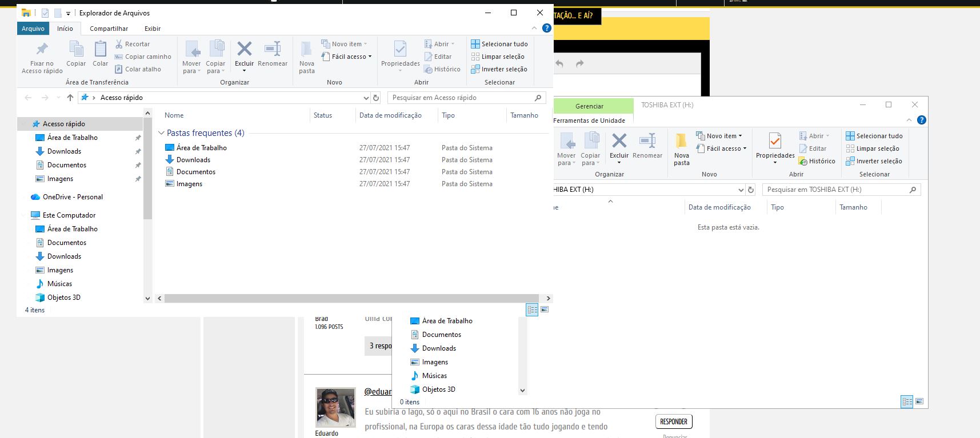The height and width of the screenshot is (438, 980).
Task: Click Inverter seleção in the left Explorer window
Action: click(499, 69)
